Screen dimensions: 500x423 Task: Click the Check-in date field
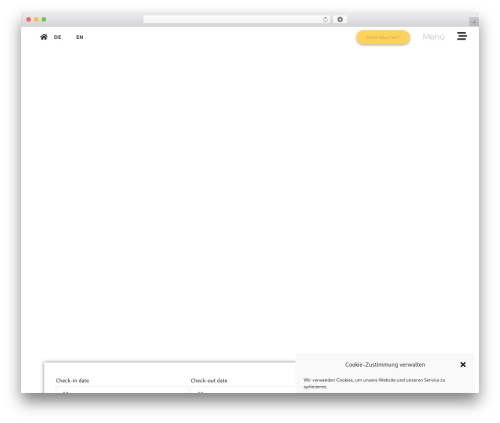122,390
